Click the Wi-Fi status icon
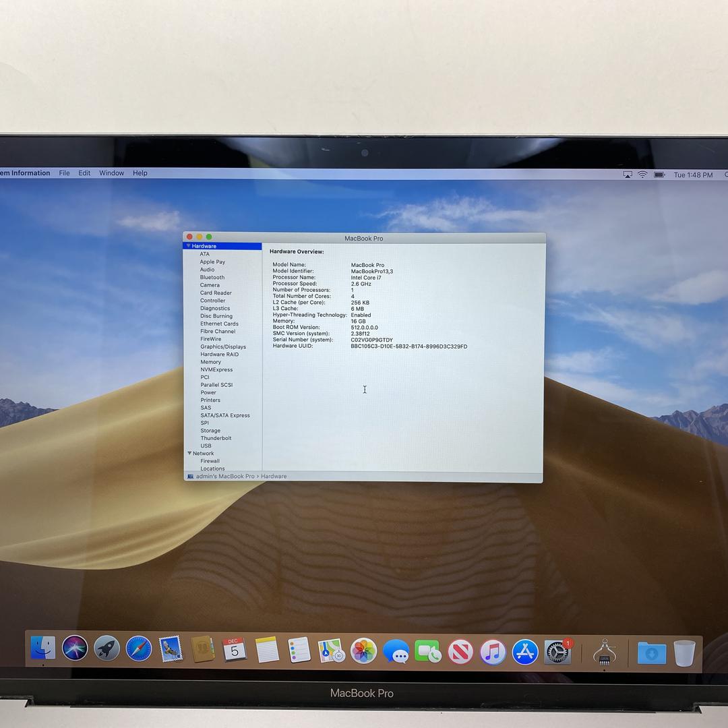The image size is (728, 728). tap(642, 175)
